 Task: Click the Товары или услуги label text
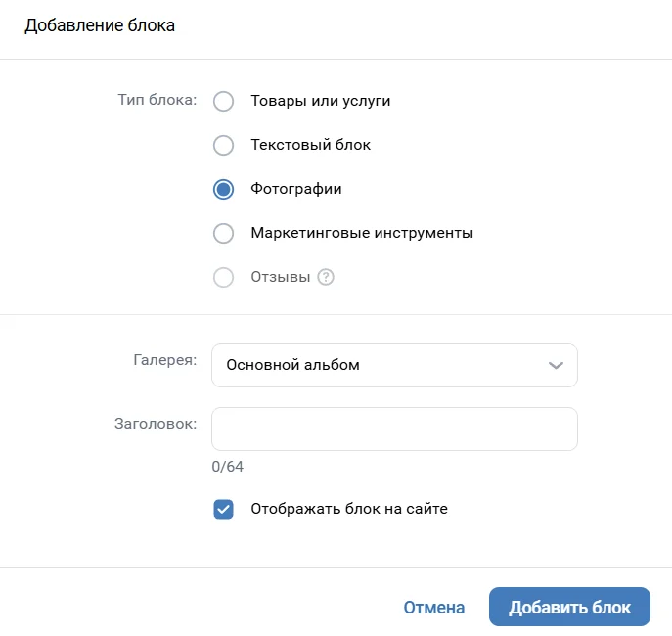(x=320, y=101)
